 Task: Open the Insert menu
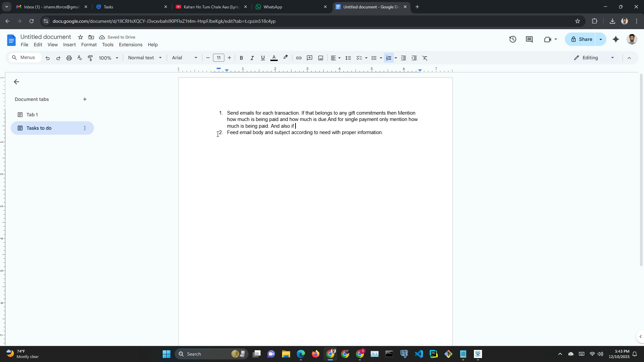coord(69,45)
